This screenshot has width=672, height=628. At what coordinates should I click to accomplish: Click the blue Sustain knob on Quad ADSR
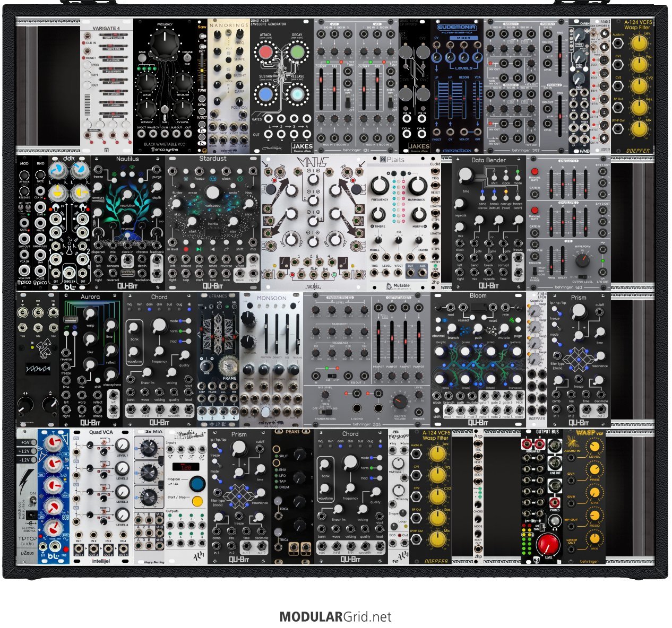[265, 95]
